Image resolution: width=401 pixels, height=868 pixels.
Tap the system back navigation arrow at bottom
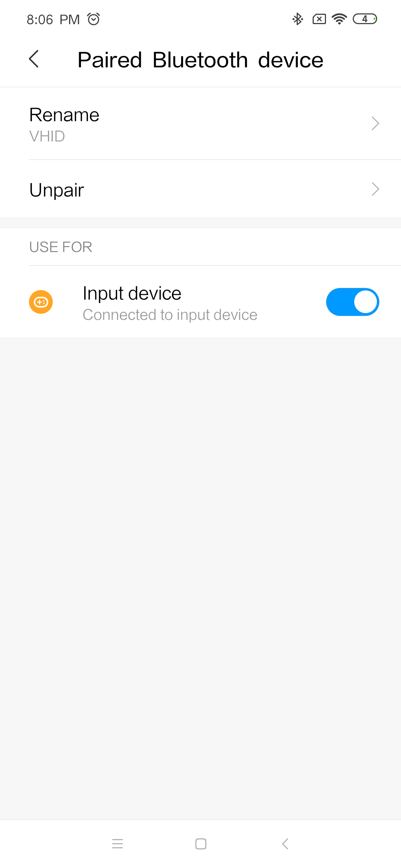coord(285,844)
